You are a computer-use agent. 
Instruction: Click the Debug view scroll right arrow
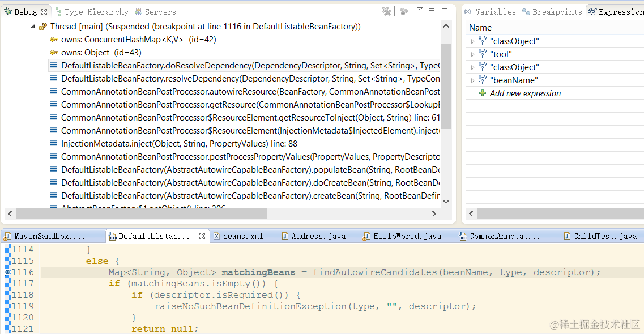coord(434,214)
